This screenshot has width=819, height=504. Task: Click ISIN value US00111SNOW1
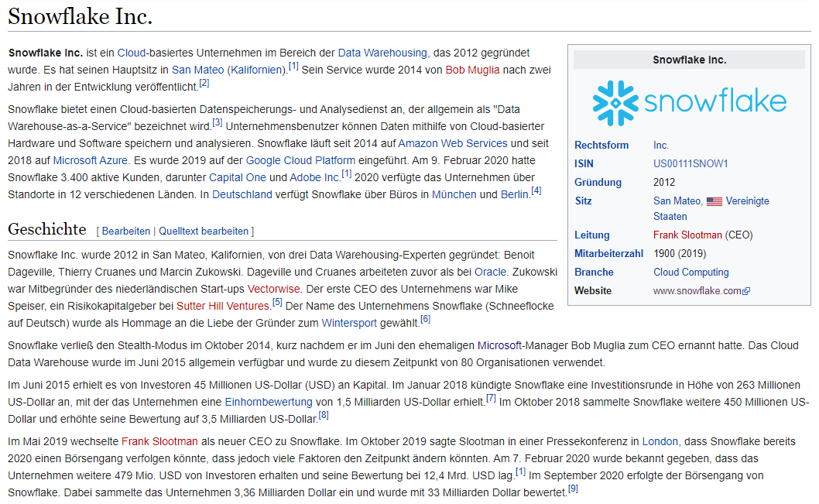pyautogui.click(x=690, y=164)
